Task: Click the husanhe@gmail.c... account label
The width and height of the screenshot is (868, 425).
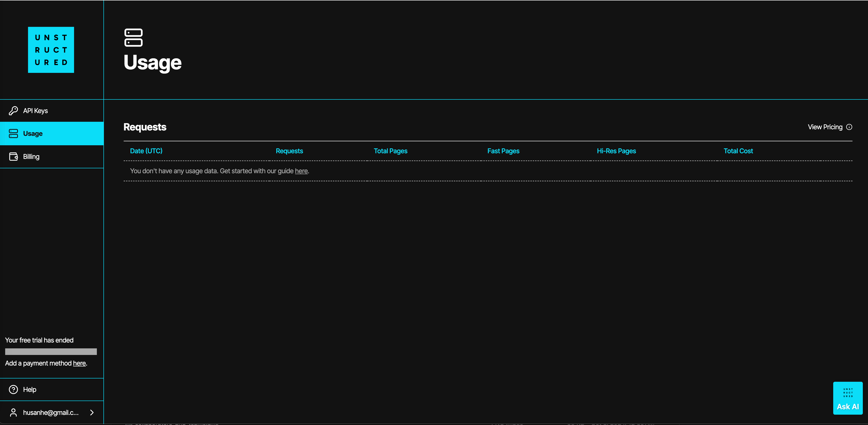Action: (51, 413)
